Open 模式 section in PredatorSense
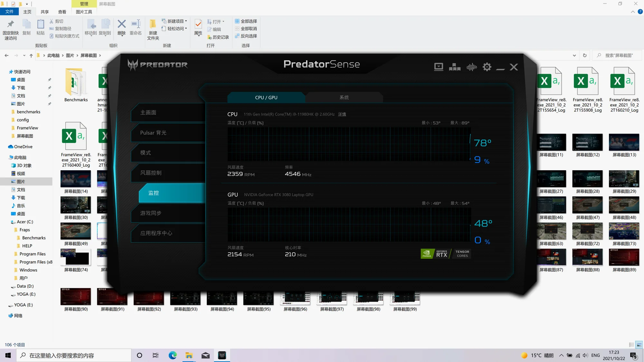The width and height of the screenshot is (644, 362). click(x=168, y=153)
